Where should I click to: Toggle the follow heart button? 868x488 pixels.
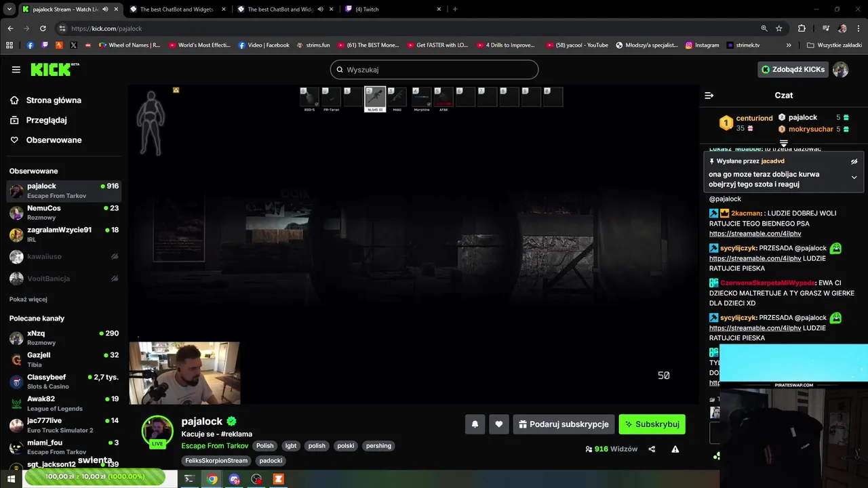(x=499, y=424)
